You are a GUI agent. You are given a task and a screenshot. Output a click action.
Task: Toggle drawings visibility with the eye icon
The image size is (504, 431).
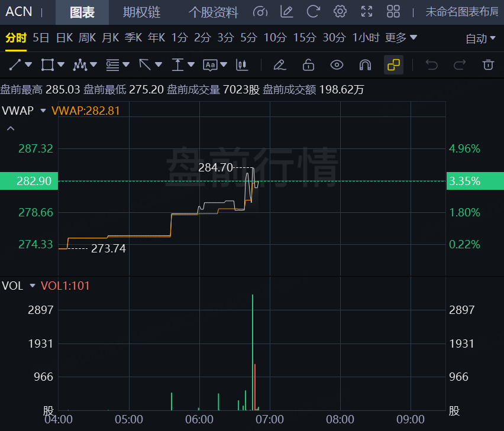coord(337,64)
